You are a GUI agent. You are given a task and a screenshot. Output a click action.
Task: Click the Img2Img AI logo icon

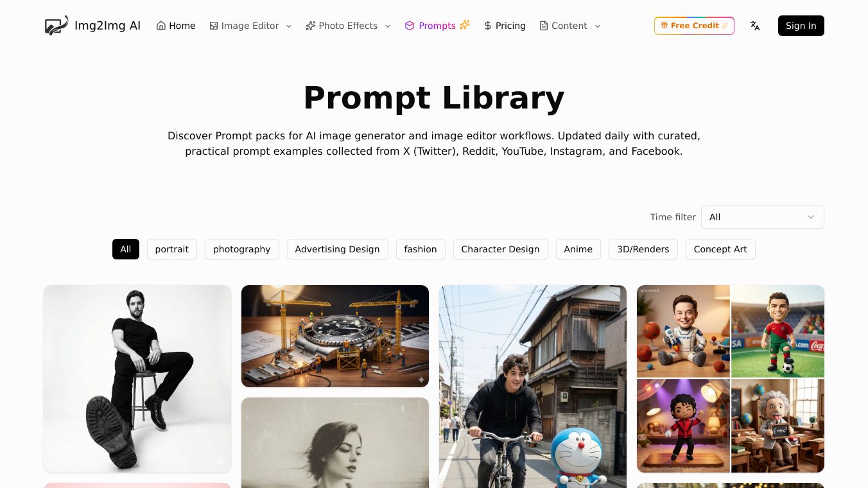56,26
